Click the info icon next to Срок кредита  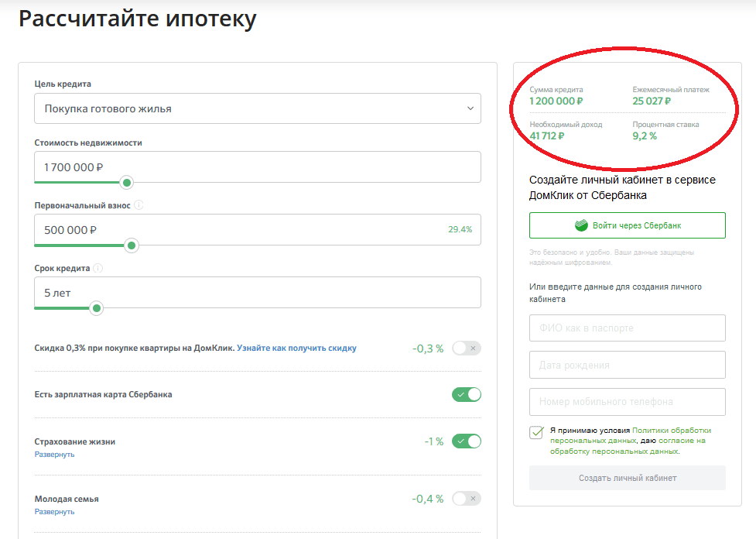point(97,268)
